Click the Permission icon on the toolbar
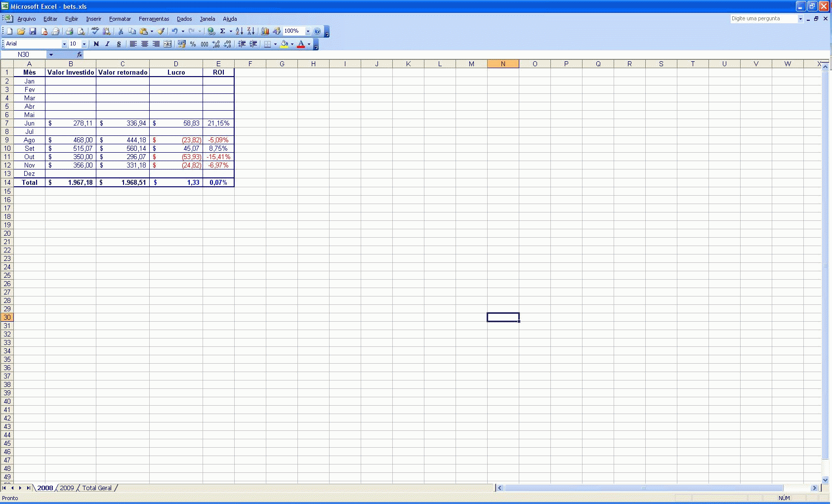The width and height of the screenshot is (832, 504). point(44,31)
